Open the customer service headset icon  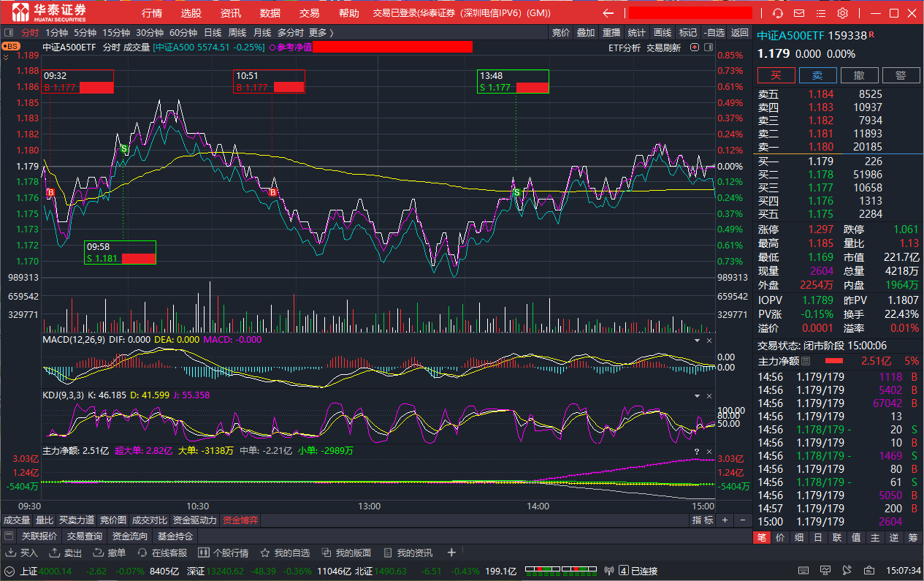point(777,13)
